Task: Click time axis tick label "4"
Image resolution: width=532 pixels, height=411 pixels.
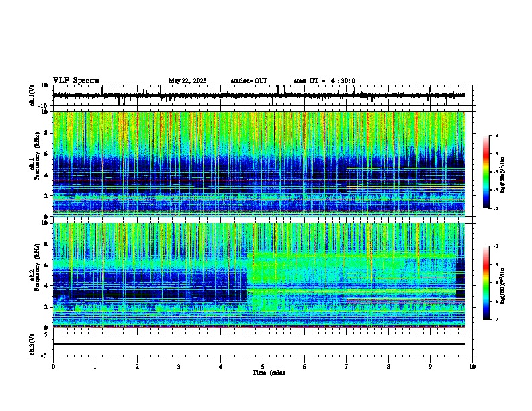Action: pos(221,367)
